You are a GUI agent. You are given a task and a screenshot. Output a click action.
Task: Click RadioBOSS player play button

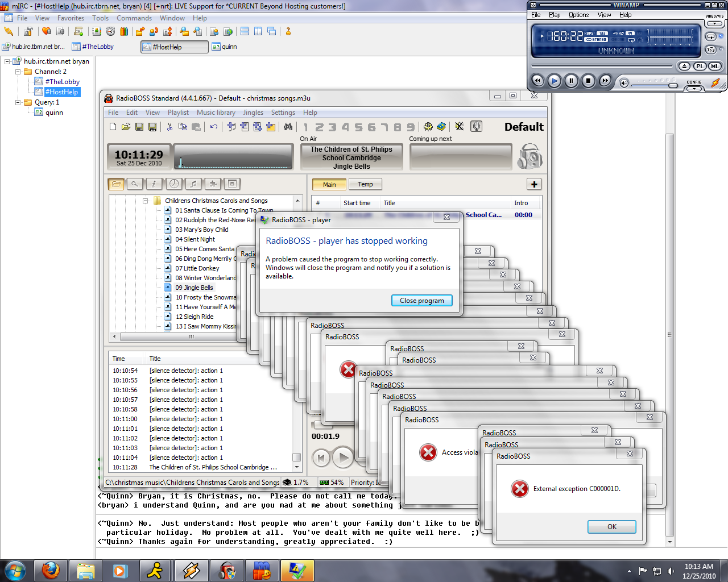click(343, 458)
